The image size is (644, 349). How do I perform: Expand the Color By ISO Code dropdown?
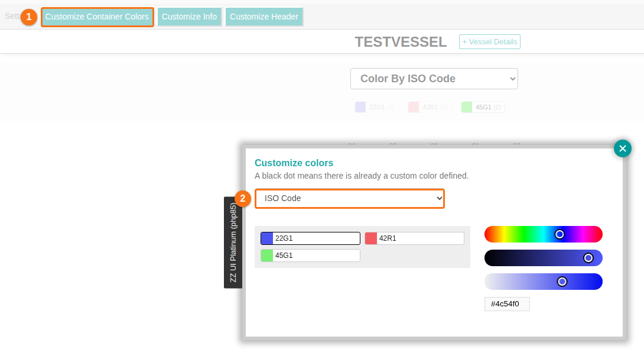pos(434,79)
